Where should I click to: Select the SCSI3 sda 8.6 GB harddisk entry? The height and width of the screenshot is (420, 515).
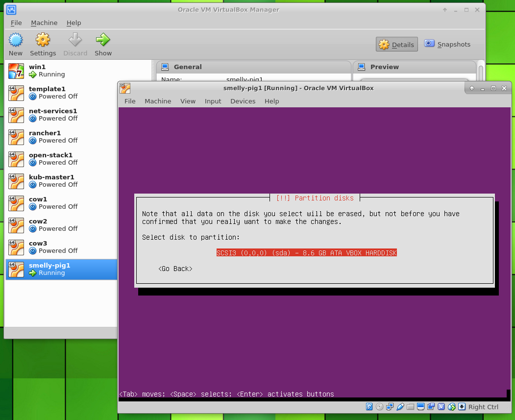coord(306,253)
